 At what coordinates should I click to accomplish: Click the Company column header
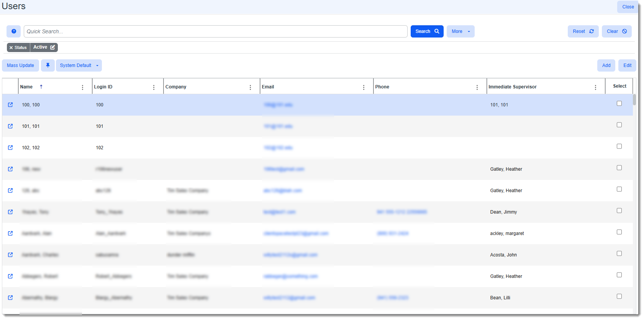click(x=176, y=87)
